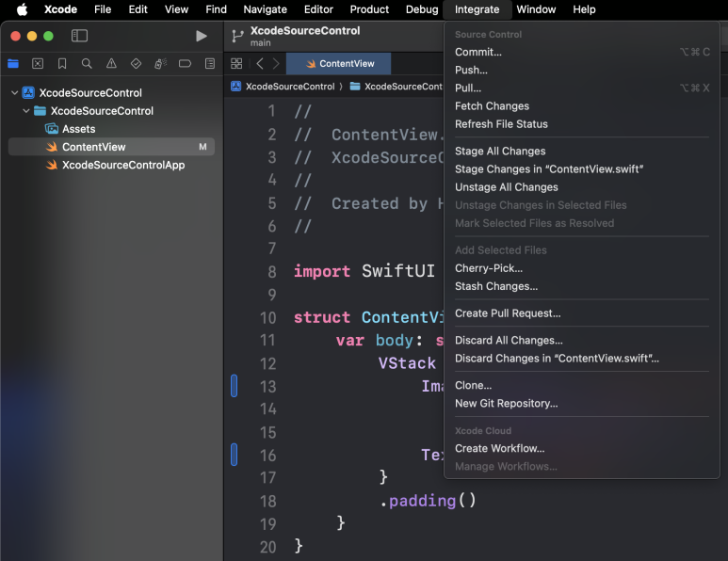
Task: Discard Changes in "ContentView.swift"…
Action: click(x=582, y=359)
